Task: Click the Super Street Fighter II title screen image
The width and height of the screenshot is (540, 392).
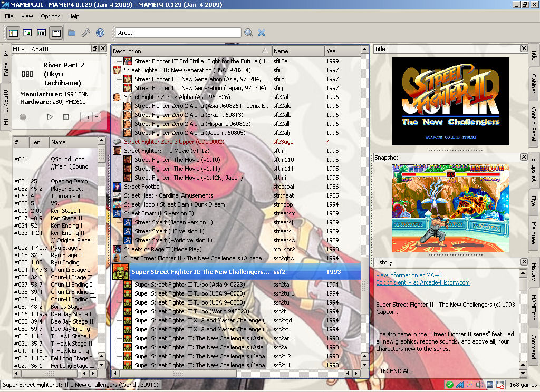Action: coord(451,102)
